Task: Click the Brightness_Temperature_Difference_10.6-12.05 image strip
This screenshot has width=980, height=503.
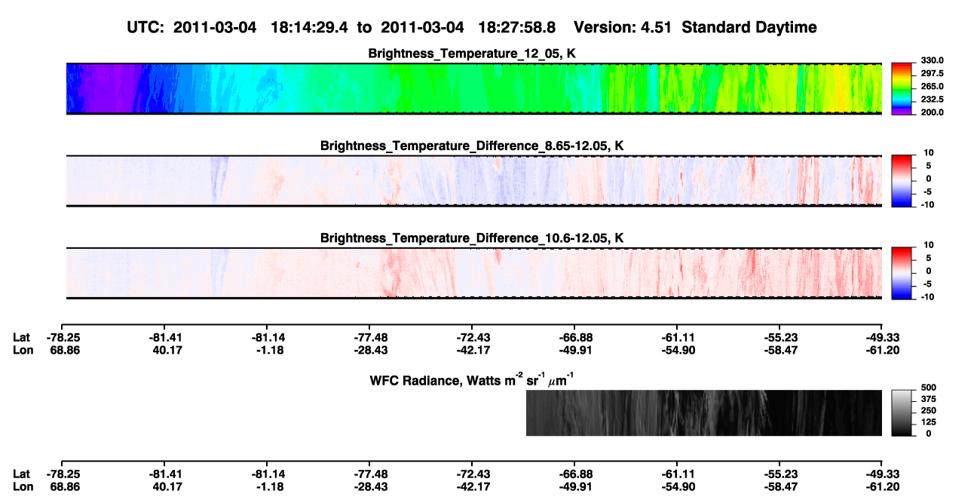Action: click(474, 272)
